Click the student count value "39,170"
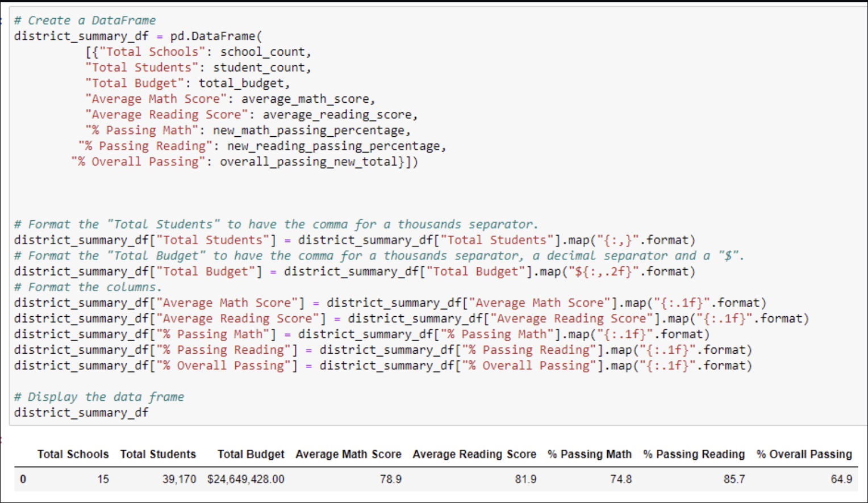The width and height of the screenshot is (868, 503). (x=180, y=479)
